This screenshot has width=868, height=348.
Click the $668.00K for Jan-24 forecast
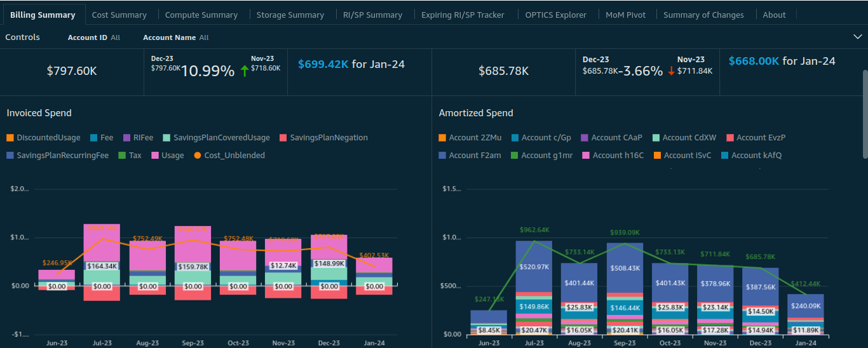point(782,61)
